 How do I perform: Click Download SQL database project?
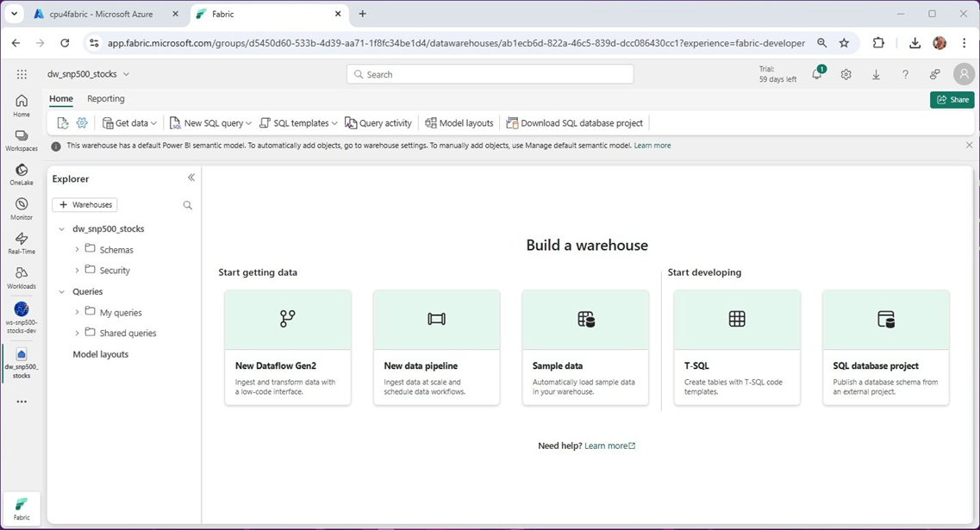pyautogui.click(x=574, y=123)
